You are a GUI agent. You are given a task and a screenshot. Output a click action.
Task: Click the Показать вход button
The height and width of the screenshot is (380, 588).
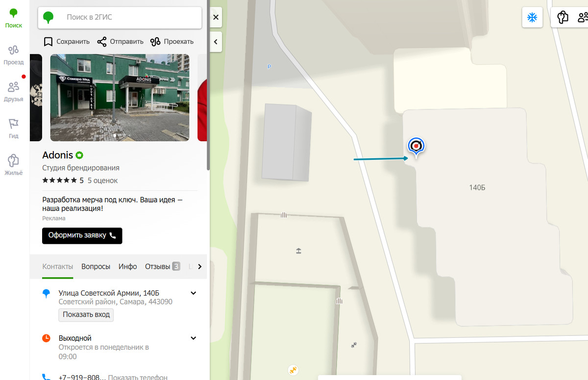[86, 314]
